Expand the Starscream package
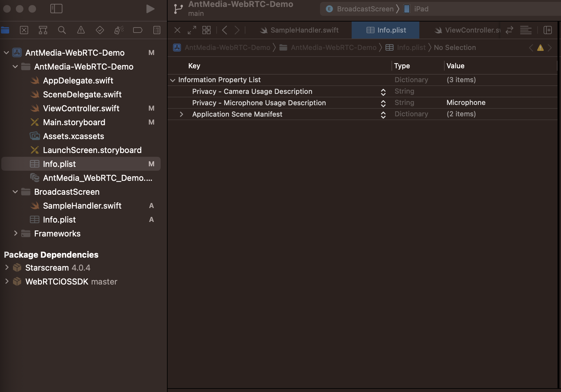 [7, 267]
